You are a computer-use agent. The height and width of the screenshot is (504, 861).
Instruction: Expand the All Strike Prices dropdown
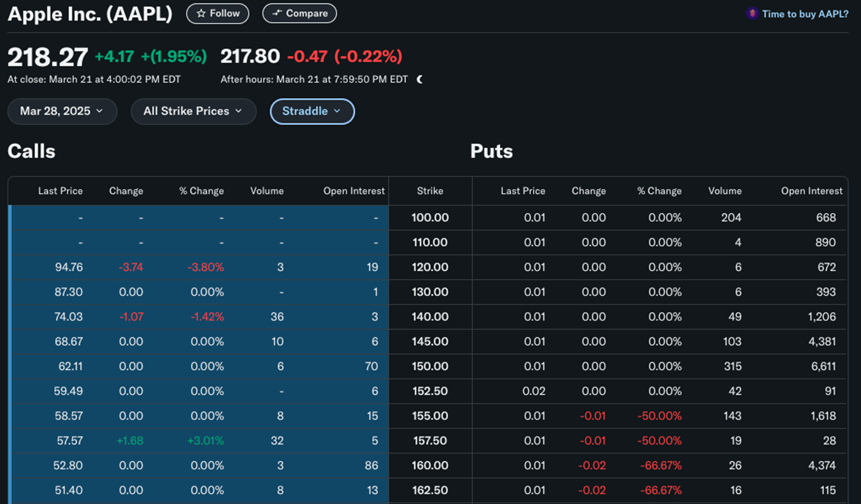pyautogui.click(x=193, y=111)
